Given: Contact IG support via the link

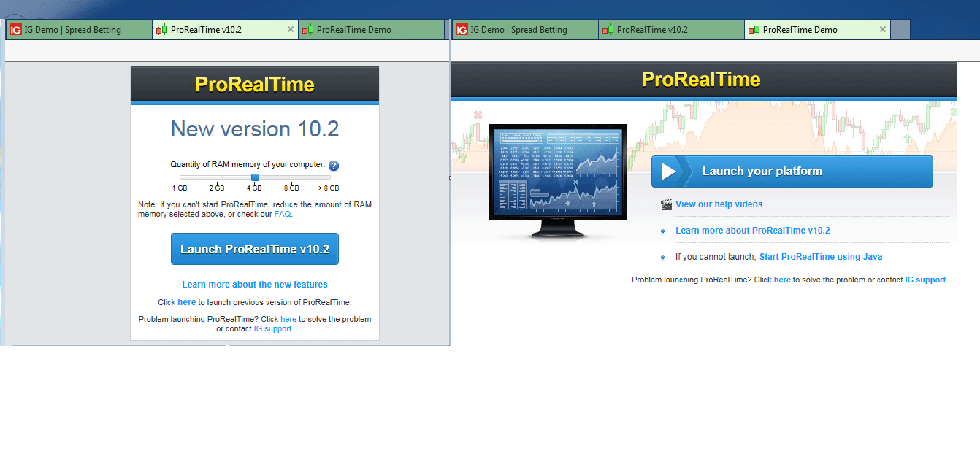Looking at the screenshot, I should tap(272, 328).
